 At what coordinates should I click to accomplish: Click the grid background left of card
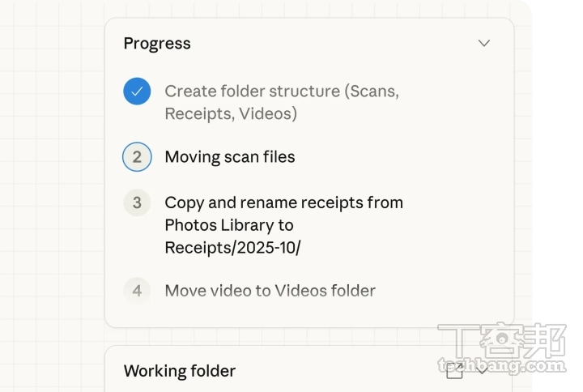(52, 186)
